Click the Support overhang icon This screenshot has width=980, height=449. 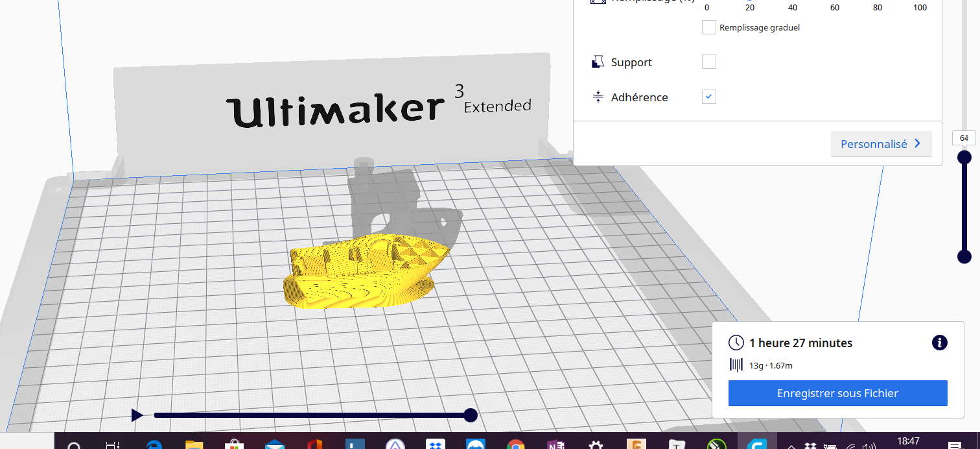pyautogui.click(x=598, y=62)
